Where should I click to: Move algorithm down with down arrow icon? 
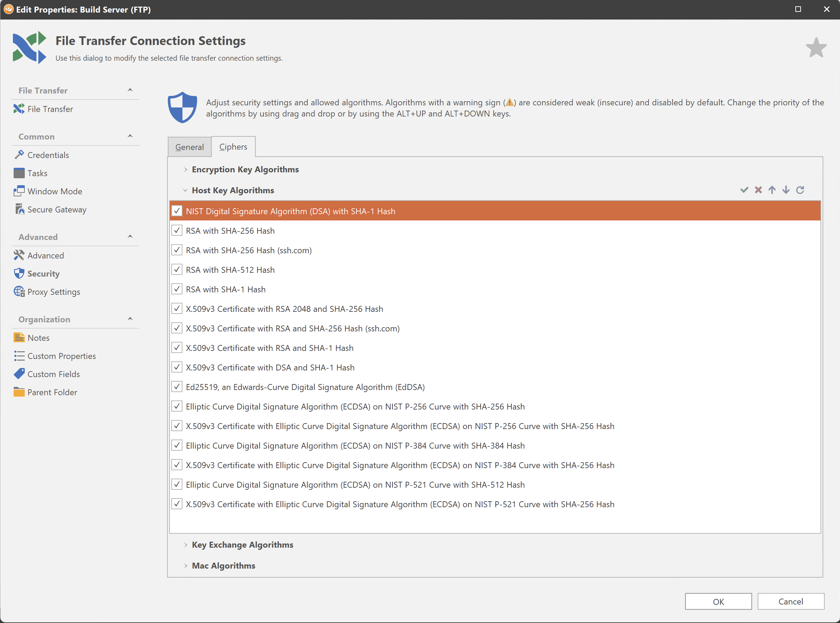click(x=786, y=190)
